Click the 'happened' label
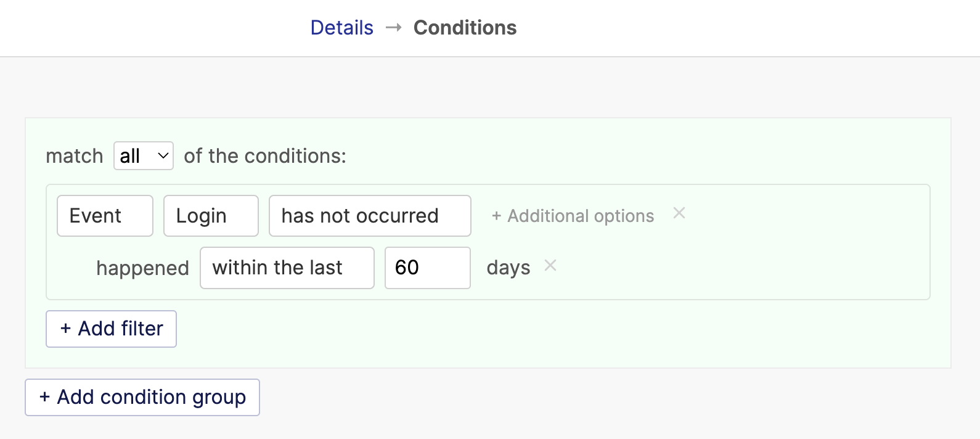This screenshot has height=439, width=980. click(142, 268)
